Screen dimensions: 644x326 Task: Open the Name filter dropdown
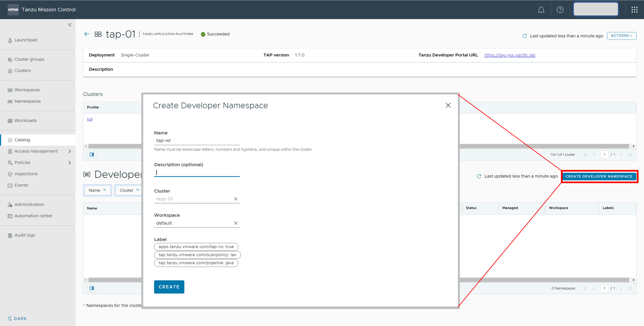click(x=97, y=190)
